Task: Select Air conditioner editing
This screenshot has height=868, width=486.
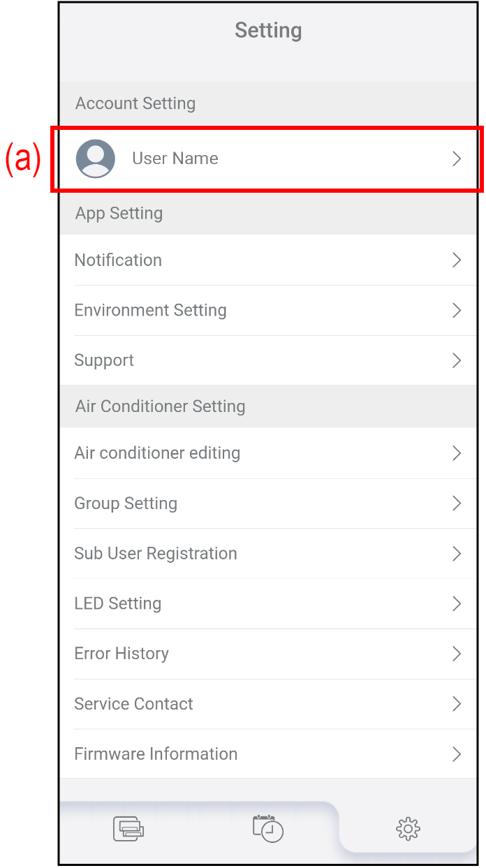Action: [157, 453]
